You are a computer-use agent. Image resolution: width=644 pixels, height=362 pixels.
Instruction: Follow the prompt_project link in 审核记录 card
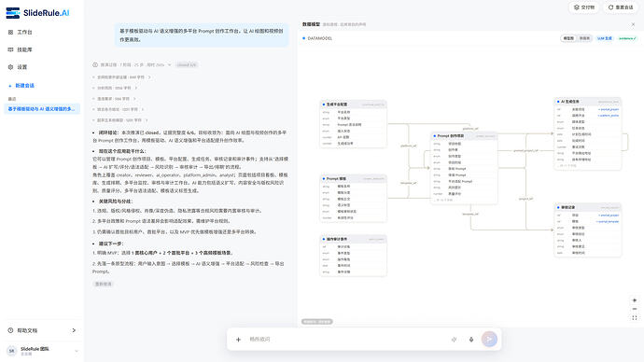pos(609,216)
